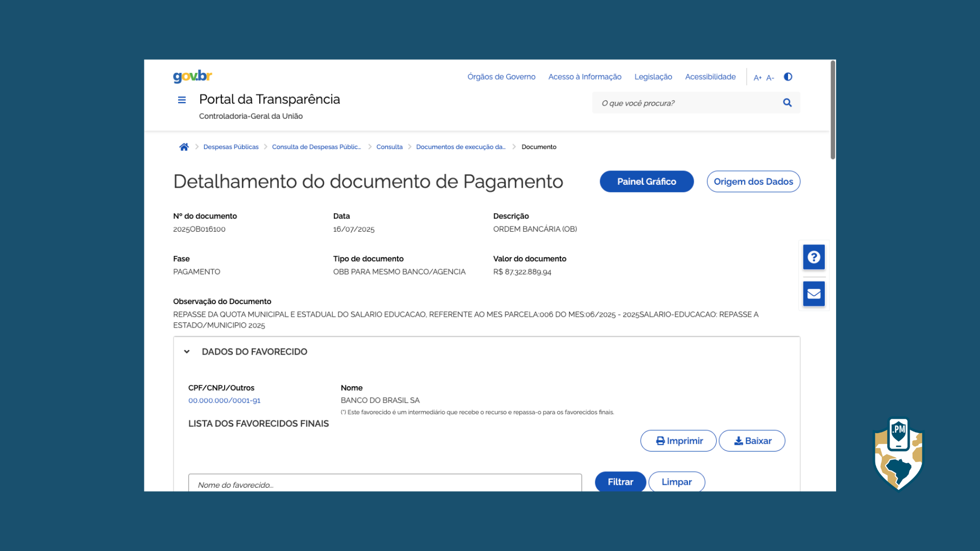Toggle high contrast mode icon
Image resolution: width=980 pixels, height=551 pixels.
click(788, 77)
